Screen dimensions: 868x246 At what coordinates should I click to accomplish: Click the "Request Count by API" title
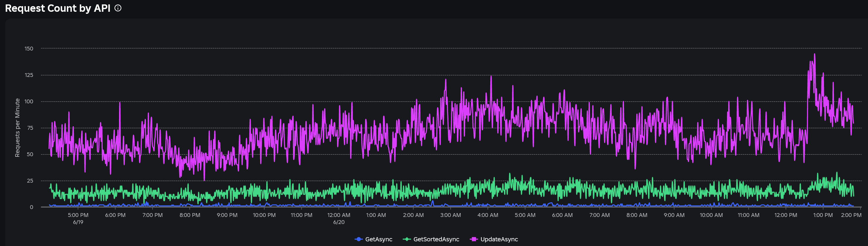57,8
